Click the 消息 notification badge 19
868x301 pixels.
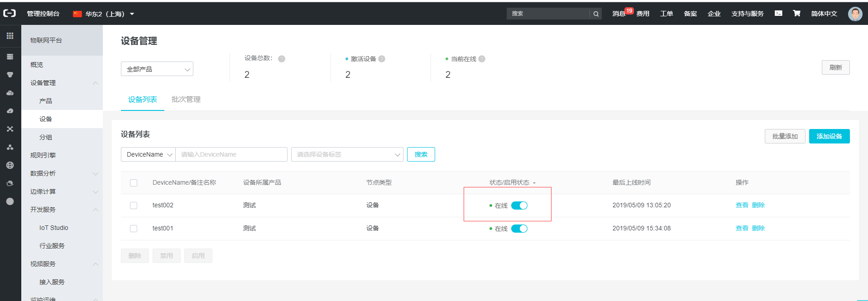coord(629,10)
